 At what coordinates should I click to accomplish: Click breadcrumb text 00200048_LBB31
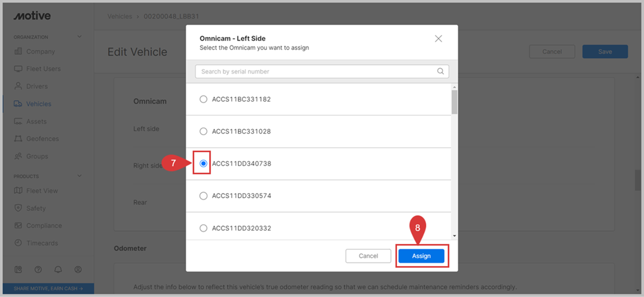pyautogui.click(x=171, y=16)
